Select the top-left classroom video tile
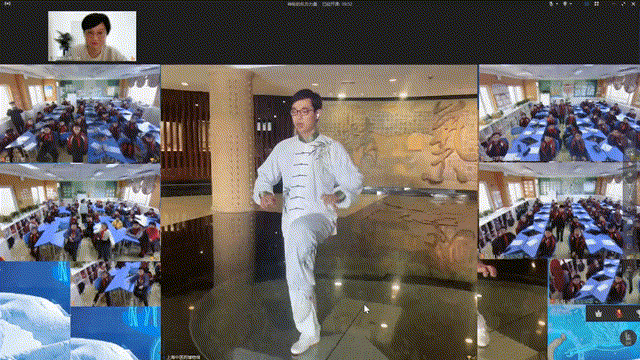This screenshot has width=640, height=360. point(80,114)
